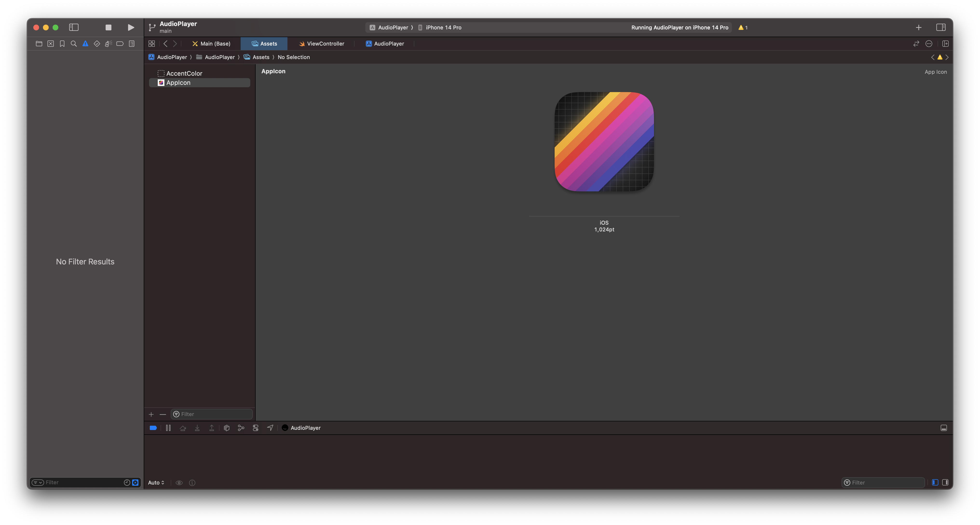
Task: Deactivate breakpoints toggle in debug bar
Action: point(153,428)
